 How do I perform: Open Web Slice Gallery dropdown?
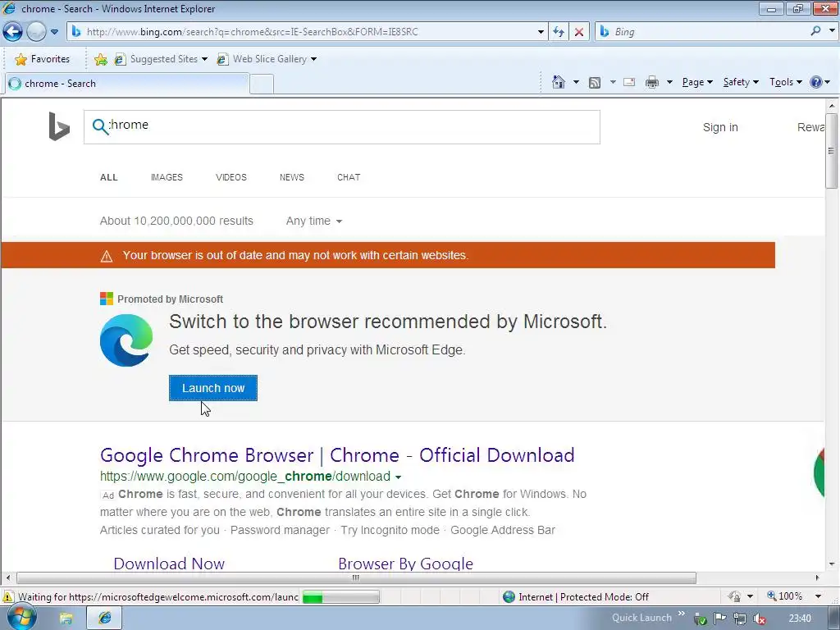[x=267, y=59]
